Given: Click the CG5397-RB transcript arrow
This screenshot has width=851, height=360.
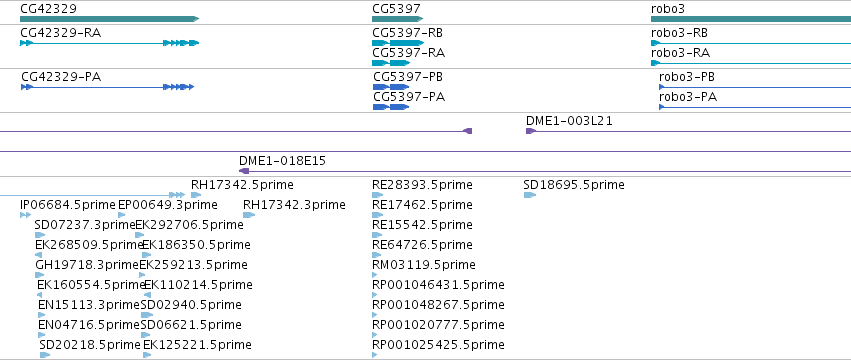Looking at the screenshot, I should 398,43.
